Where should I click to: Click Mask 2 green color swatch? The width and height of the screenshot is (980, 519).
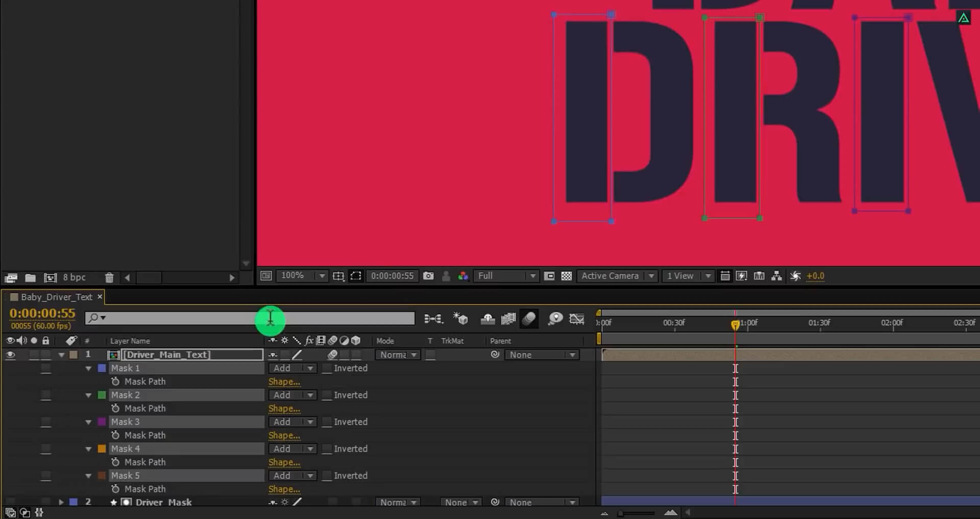pyautogui.click(x=102, y=395)
